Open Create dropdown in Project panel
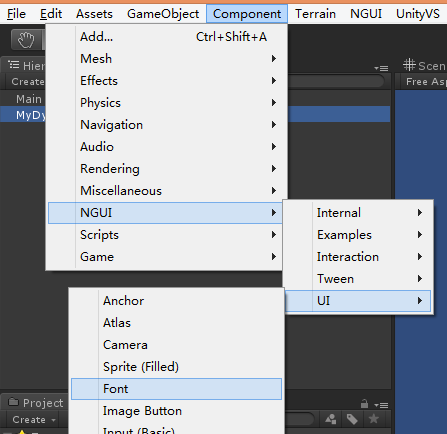447x434 pixels. point(33,420)
